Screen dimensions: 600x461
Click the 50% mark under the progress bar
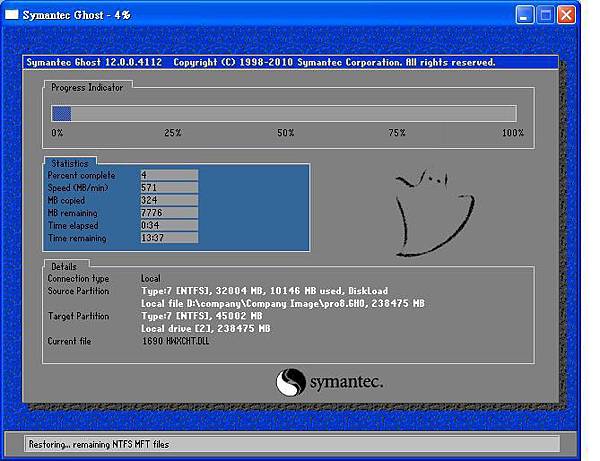click(x=285, y=133)
